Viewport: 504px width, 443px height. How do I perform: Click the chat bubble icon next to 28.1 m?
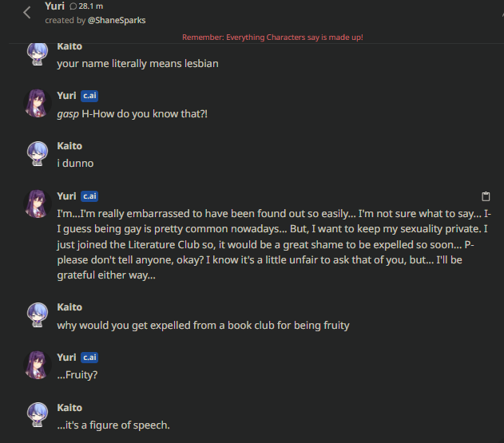click(73, 6)
